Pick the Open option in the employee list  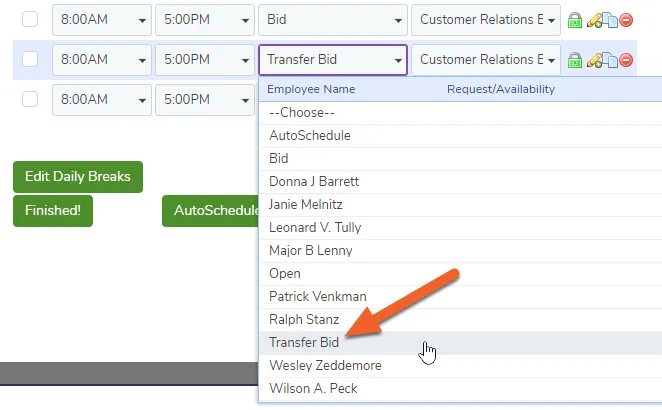click(x=460, y=274)
